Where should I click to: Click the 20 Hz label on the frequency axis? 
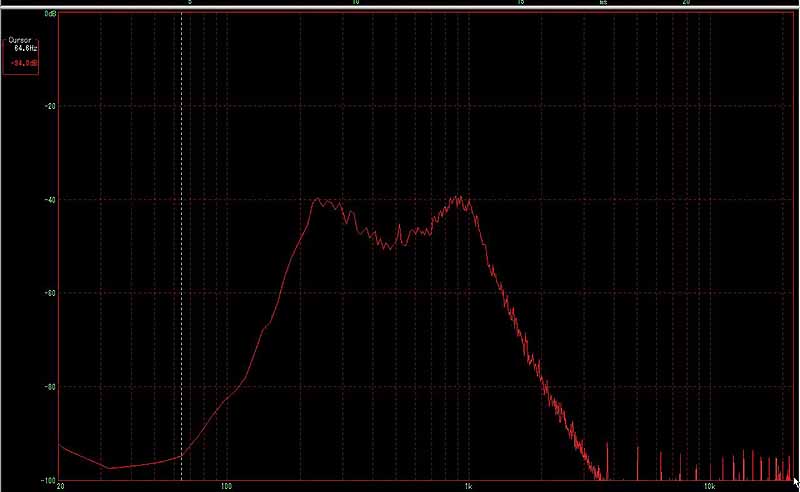[61, 487]
